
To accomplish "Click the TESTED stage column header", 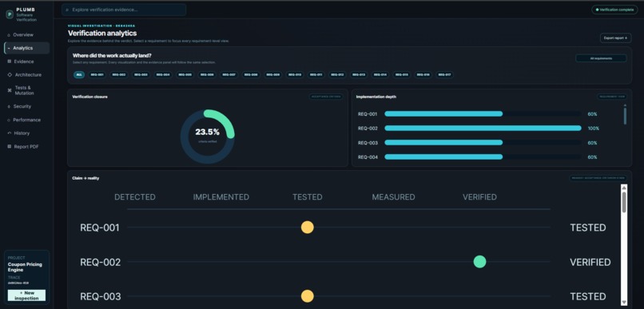I will pyautogui.click(x=307, y=197).
